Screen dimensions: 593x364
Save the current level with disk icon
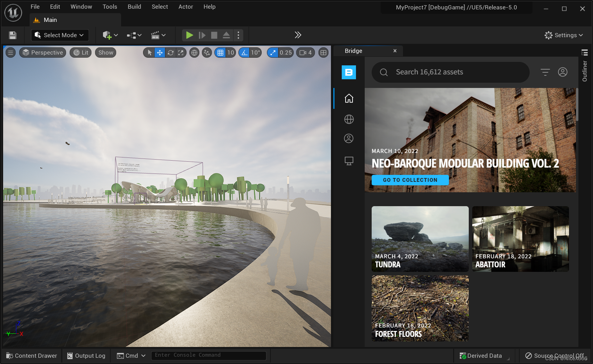13,35
